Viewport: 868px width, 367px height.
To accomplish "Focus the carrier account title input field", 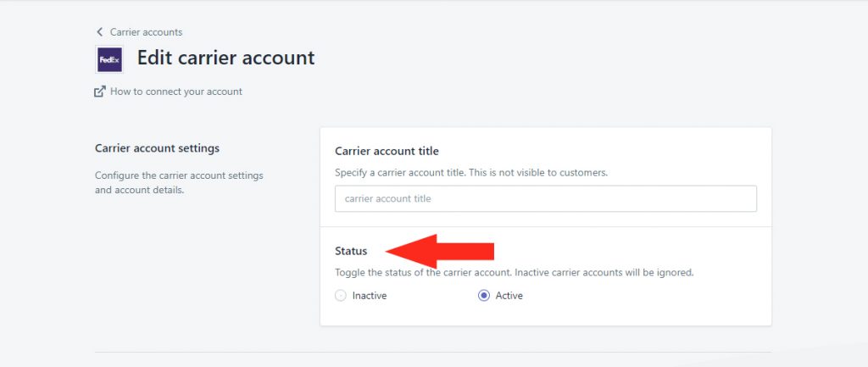I will (x=545, y=198).
